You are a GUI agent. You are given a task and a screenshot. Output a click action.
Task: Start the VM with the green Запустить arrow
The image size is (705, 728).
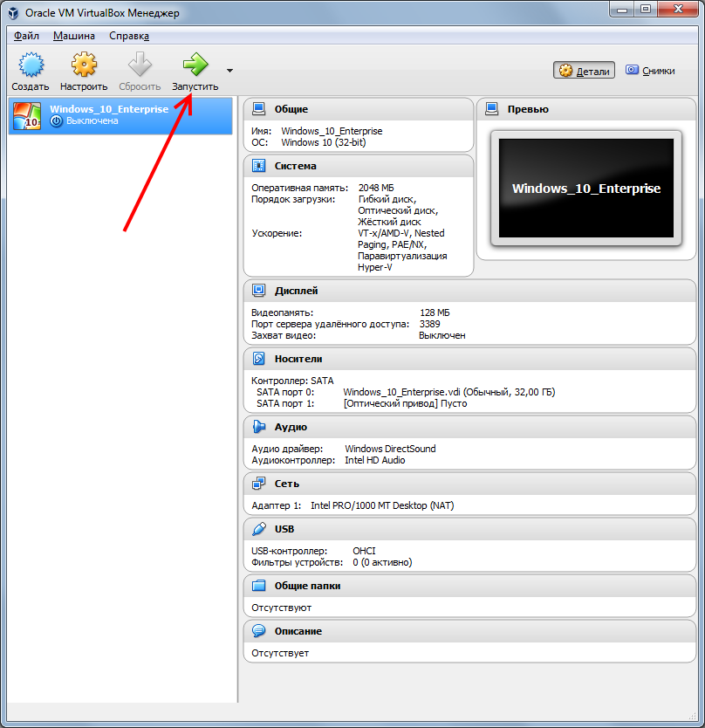coord(195,65)
